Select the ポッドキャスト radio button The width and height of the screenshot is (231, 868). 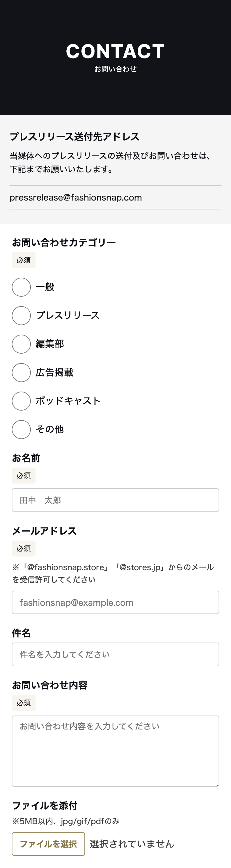21,401
